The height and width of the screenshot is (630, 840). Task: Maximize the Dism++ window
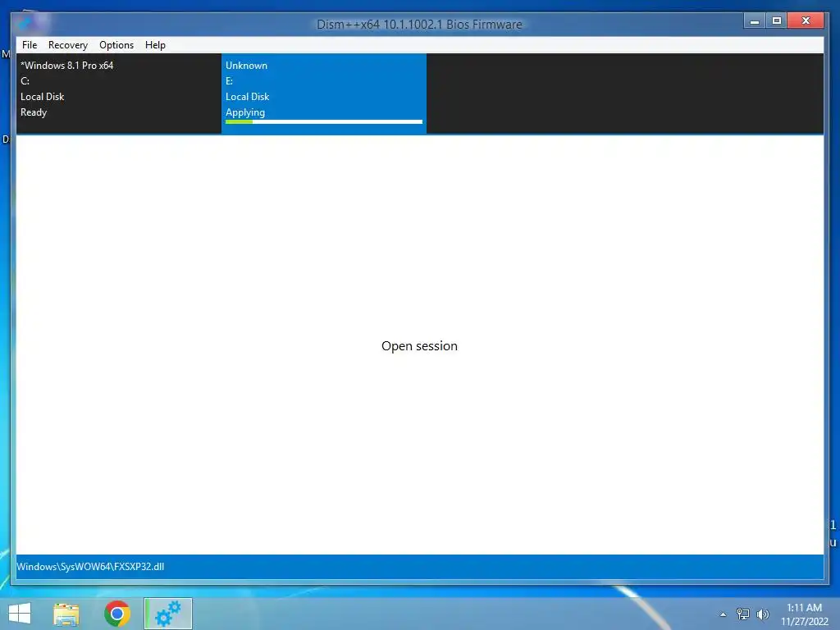tap(777, 21)
